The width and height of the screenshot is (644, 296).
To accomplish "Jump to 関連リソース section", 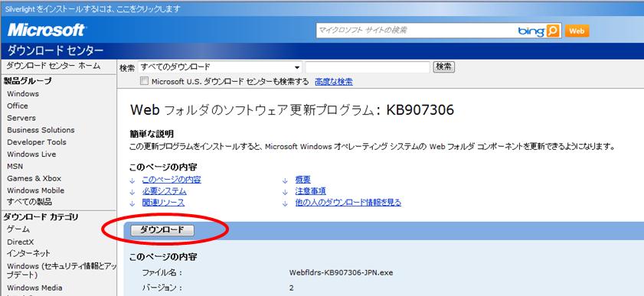I will tap(163, 203).
